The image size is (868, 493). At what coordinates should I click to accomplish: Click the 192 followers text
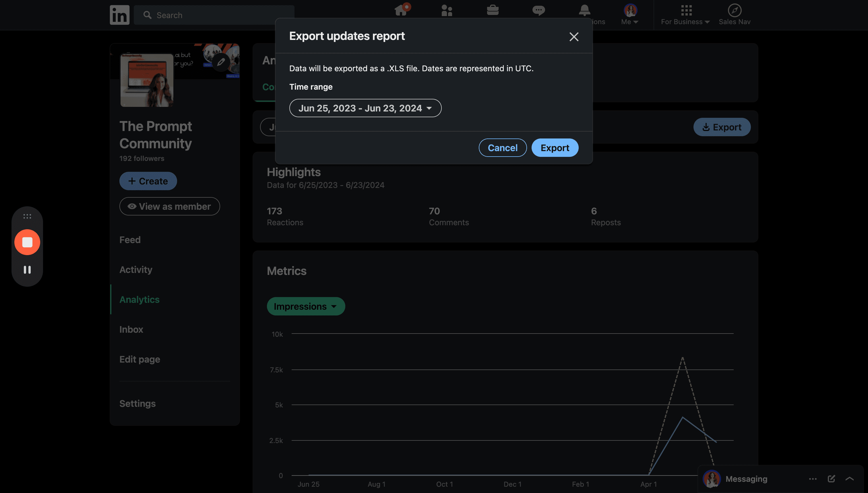coord(142,158)
